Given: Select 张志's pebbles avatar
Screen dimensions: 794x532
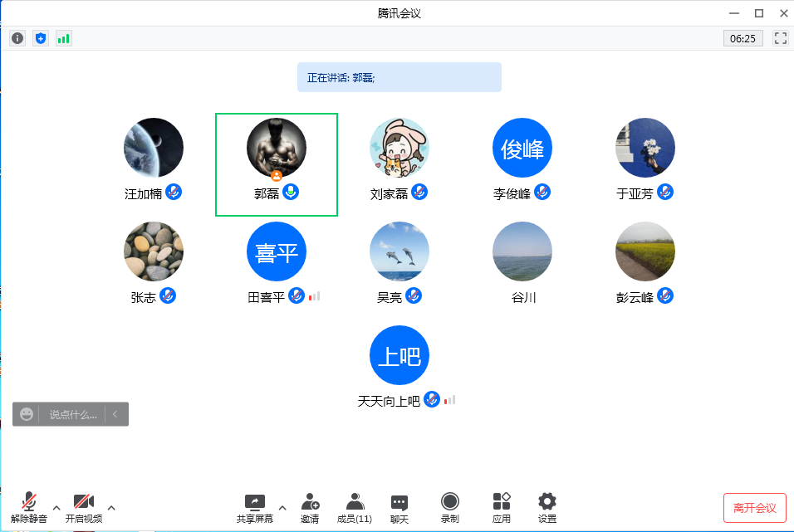Looking at the screenshot, I should (154, 251).
